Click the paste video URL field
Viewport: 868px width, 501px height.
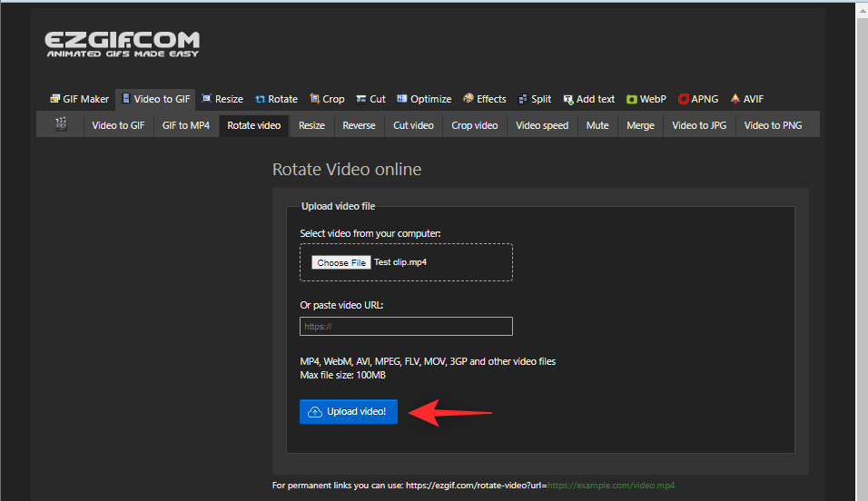406,326
